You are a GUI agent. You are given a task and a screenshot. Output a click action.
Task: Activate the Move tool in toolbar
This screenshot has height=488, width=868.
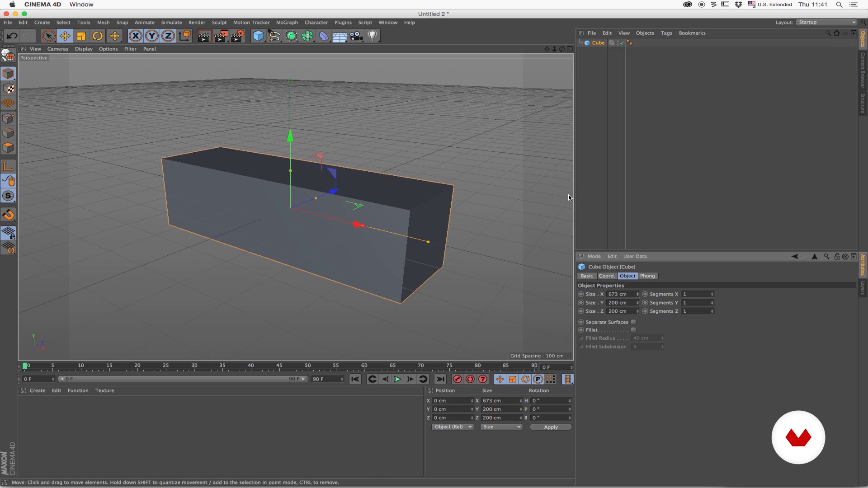click(65, 36)
